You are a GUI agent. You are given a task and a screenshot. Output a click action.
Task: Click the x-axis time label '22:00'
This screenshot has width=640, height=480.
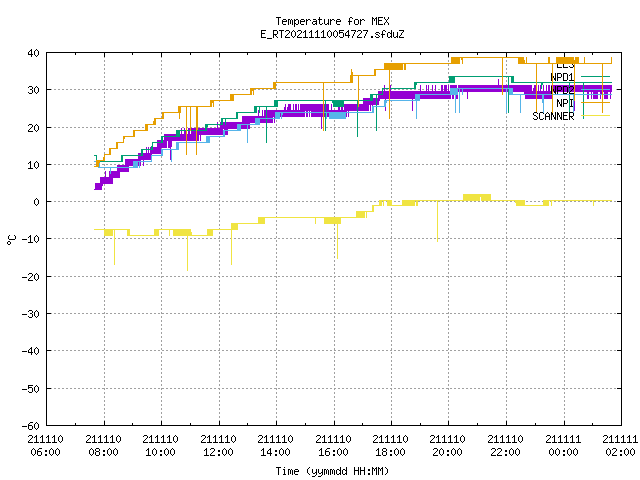(x=506, y=452)
